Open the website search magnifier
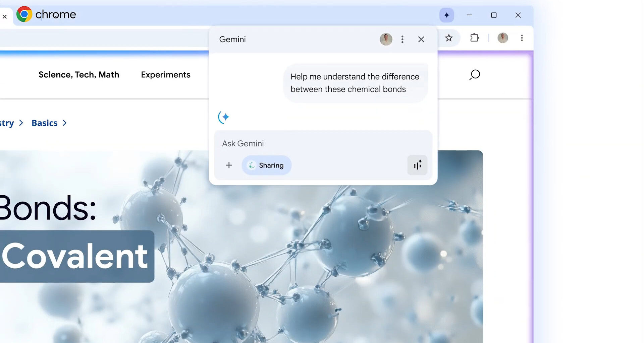Viewport: 644px width, 343px height. (x=474, y=75)
